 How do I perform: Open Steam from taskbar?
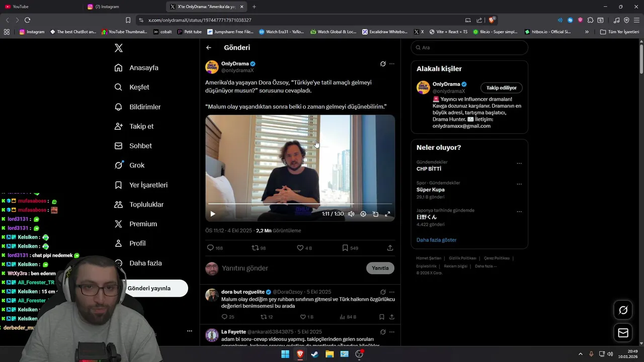314,354
